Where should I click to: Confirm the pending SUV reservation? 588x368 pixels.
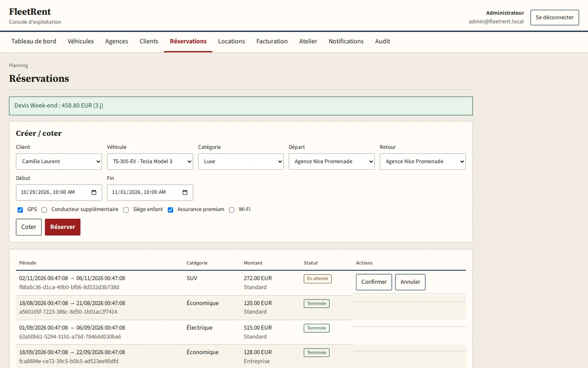click(374, 282)
